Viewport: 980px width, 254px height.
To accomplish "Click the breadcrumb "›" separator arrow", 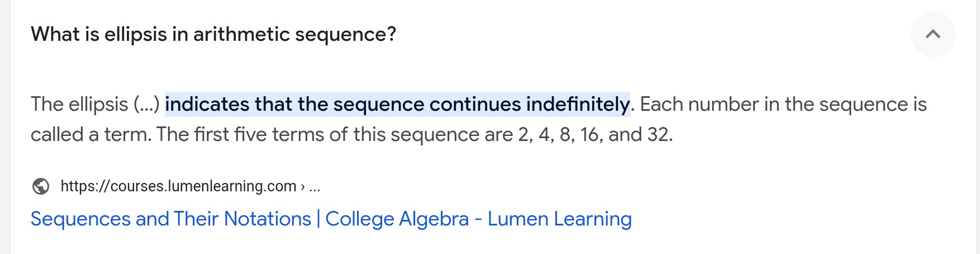I will coord(303,186).
